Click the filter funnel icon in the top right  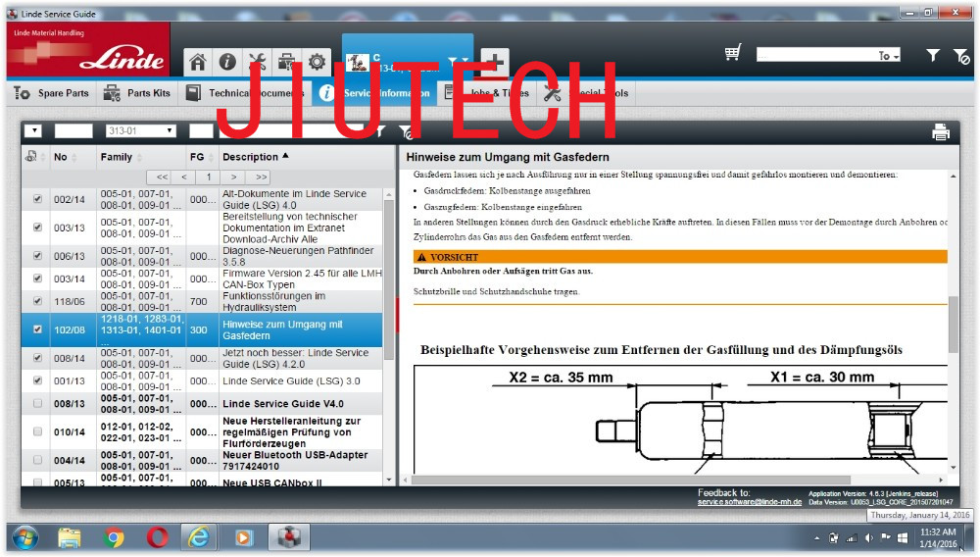[x=933, y=56]
